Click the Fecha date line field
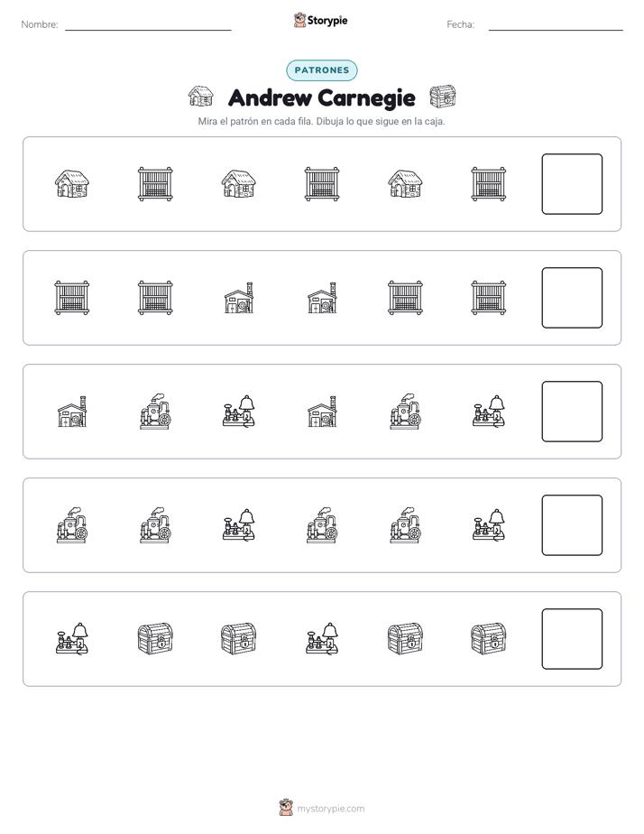This screenshot has height=834, width=644. click(x=556, y=25)
